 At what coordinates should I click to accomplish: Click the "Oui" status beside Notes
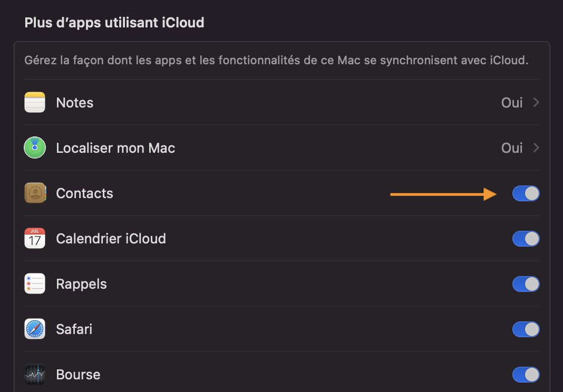pyautogui.click(x=512, y=102)
